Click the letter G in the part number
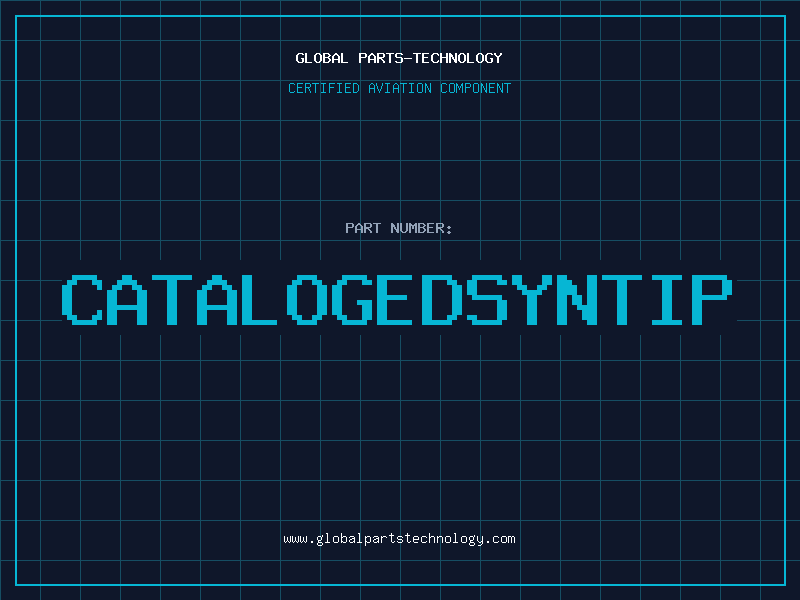The image size is (800, 600). pyautogui.click(x=353, y=299)
